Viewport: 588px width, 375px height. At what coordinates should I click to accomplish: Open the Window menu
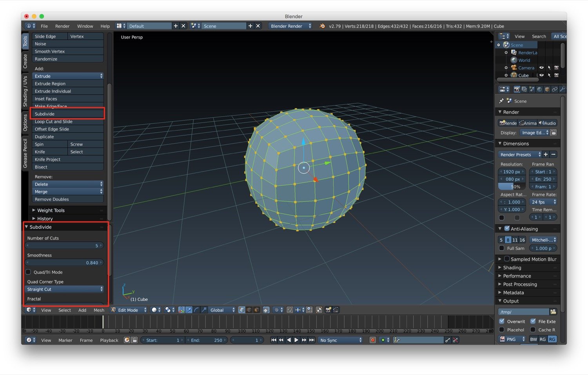point(85,26)
